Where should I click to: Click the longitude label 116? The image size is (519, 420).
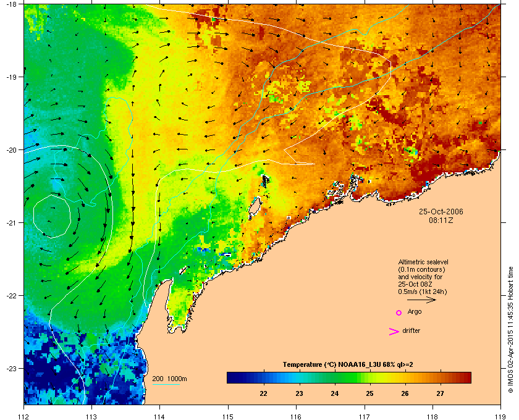pos(296,416)
